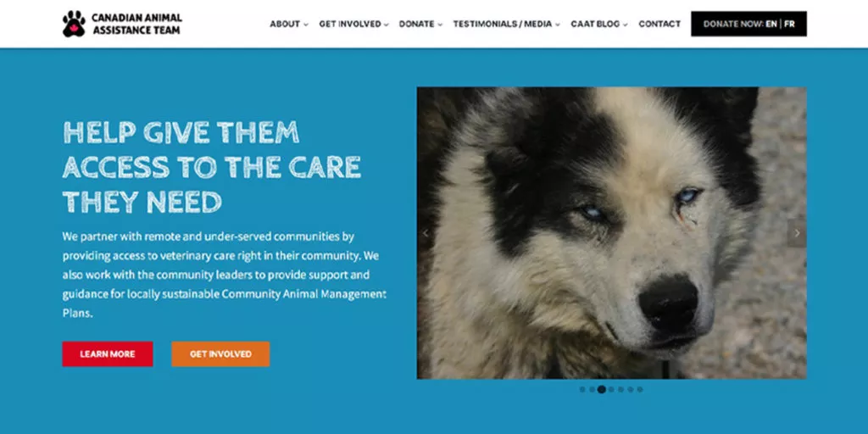The width and height of the screenshot is (868, 434).
Task: Select the second carousel dot
Action: 592,389
